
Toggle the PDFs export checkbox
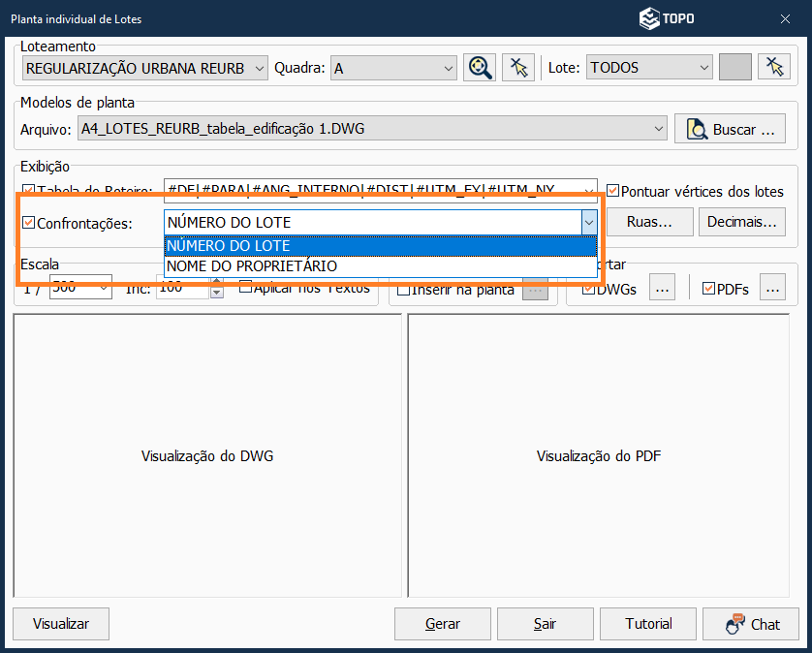pyautogui.click(x=708, y=289)
